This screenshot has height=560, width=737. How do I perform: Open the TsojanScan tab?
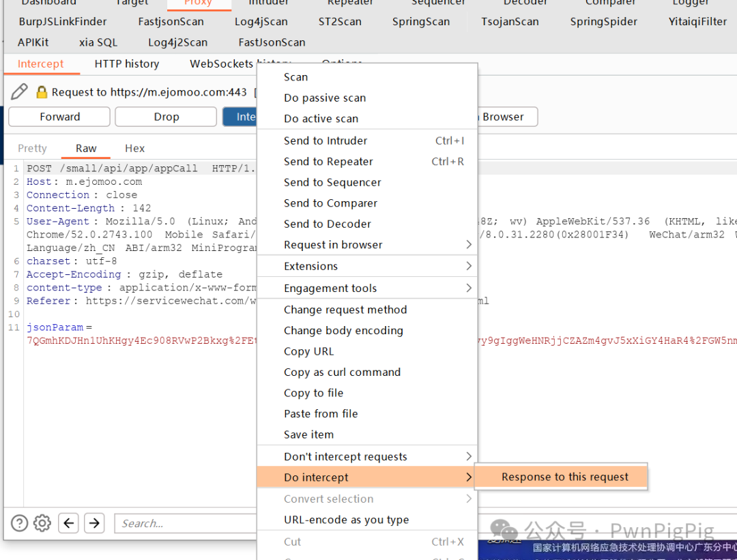510,22
